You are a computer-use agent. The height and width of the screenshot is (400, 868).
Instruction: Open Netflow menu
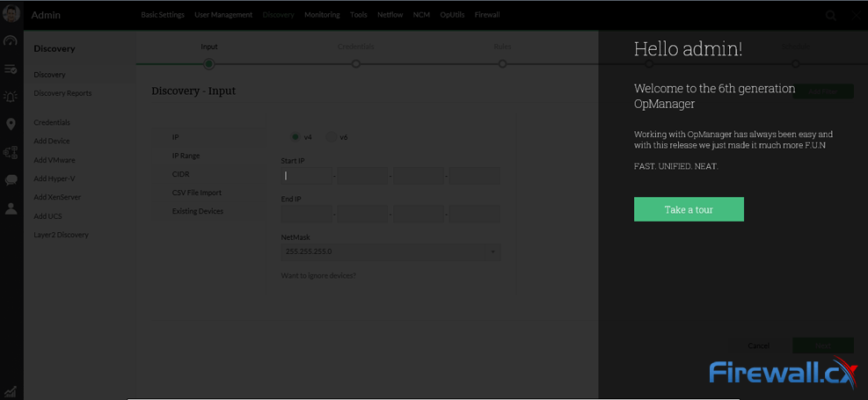390,15
